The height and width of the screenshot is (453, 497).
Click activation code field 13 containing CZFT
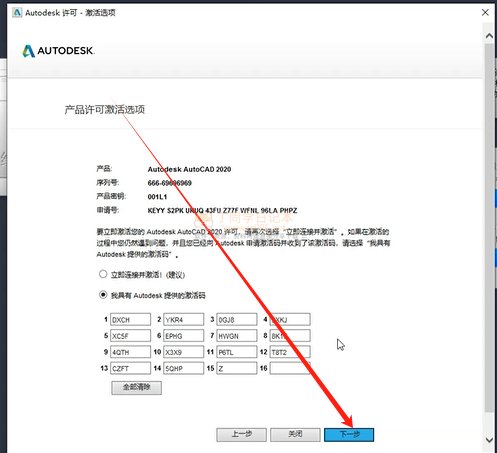click(130, 368)
